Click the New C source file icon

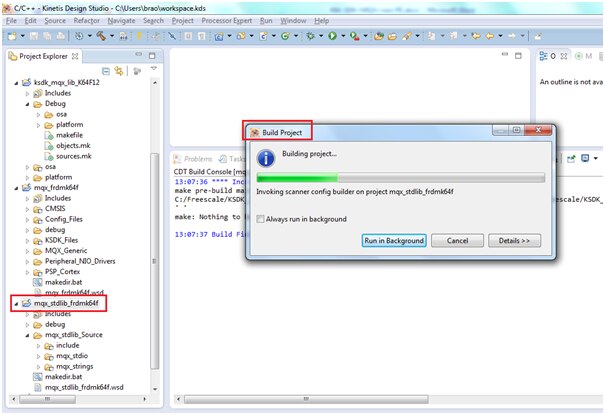[264, 36]
